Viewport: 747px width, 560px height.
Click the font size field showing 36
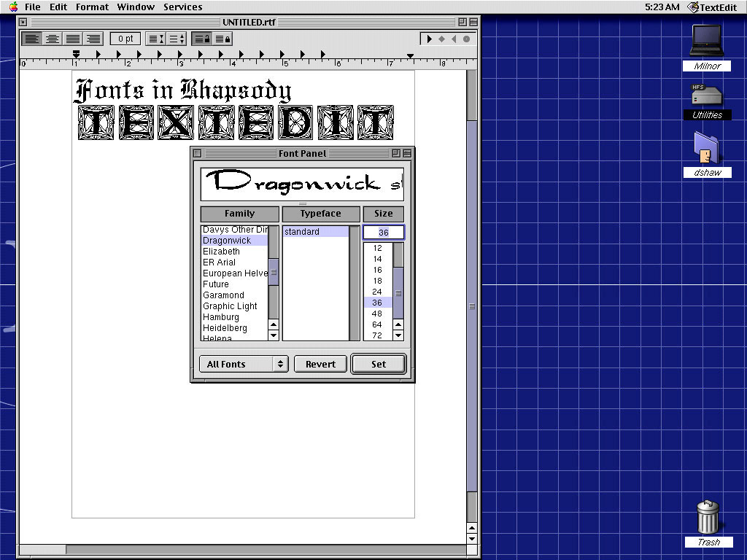[384, 233]
